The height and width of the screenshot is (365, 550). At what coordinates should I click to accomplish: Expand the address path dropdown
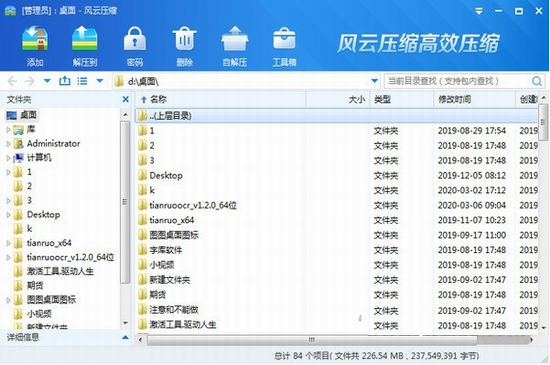point(374,81)
